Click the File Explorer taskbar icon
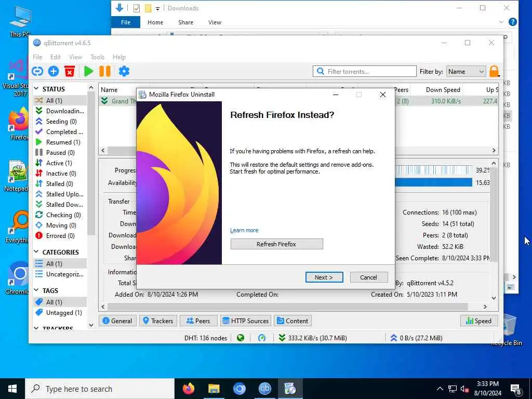 pyautogui.click(x=214, y=389)
